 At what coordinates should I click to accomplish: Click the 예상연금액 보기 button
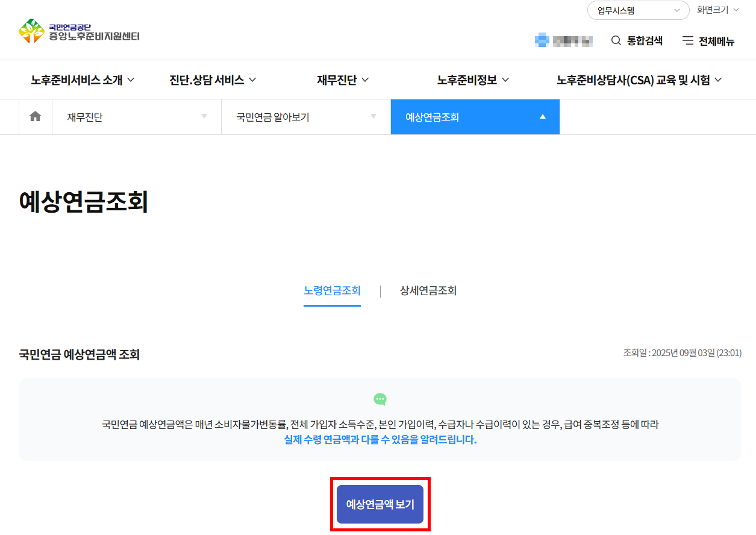point(380,504)
